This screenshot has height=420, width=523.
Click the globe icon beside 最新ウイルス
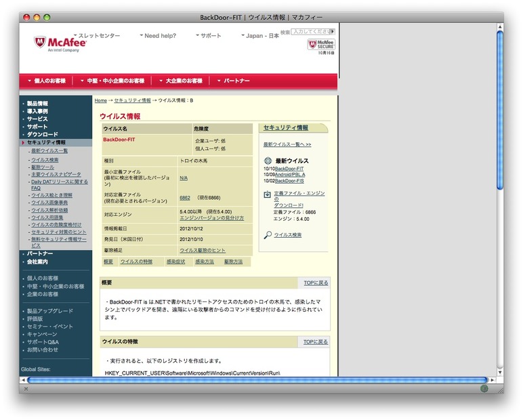[268, 161]
